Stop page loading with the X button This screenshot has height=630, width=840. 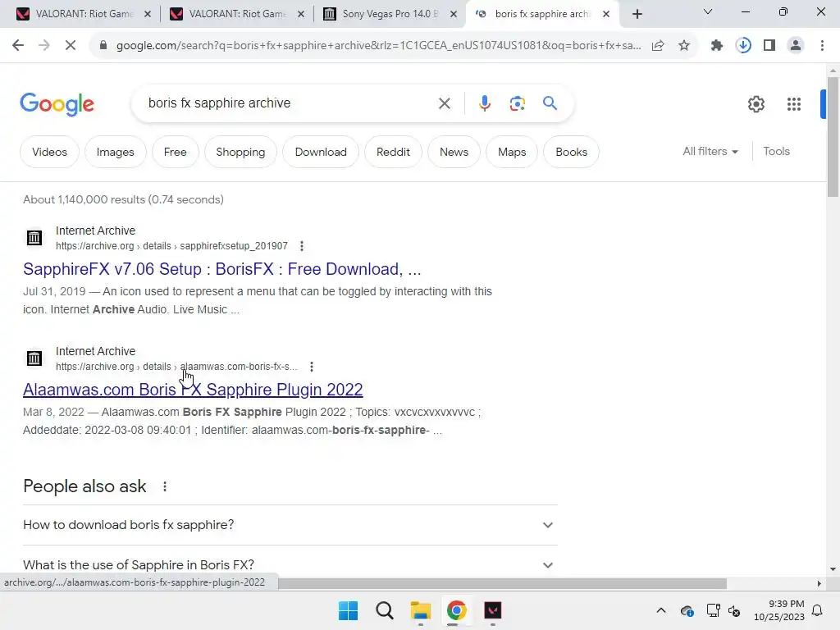point(71,46)
